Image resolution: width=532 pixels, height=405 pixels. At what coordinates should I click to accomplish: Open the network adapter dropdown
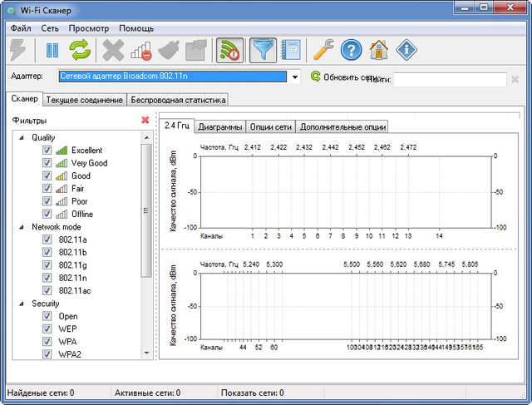(295, 77)
